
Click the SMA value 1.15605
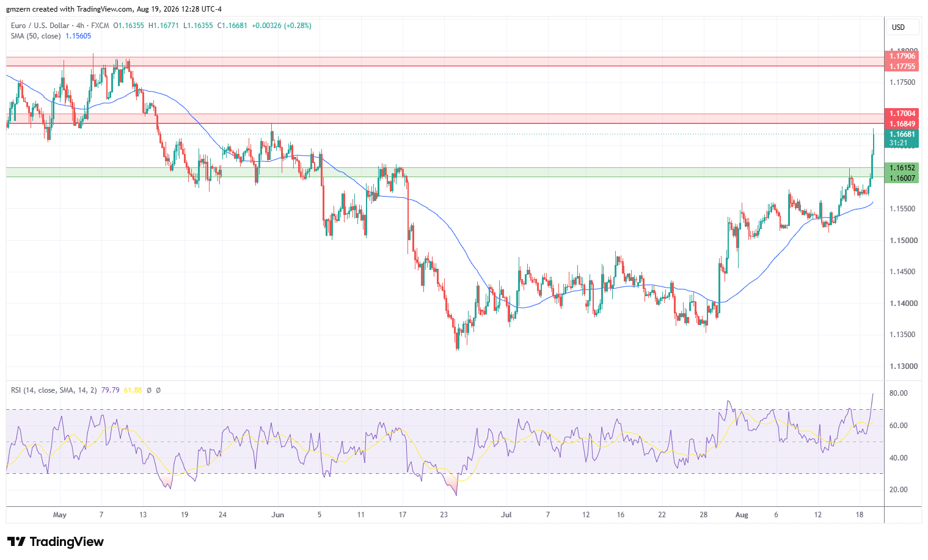(78, 36)
